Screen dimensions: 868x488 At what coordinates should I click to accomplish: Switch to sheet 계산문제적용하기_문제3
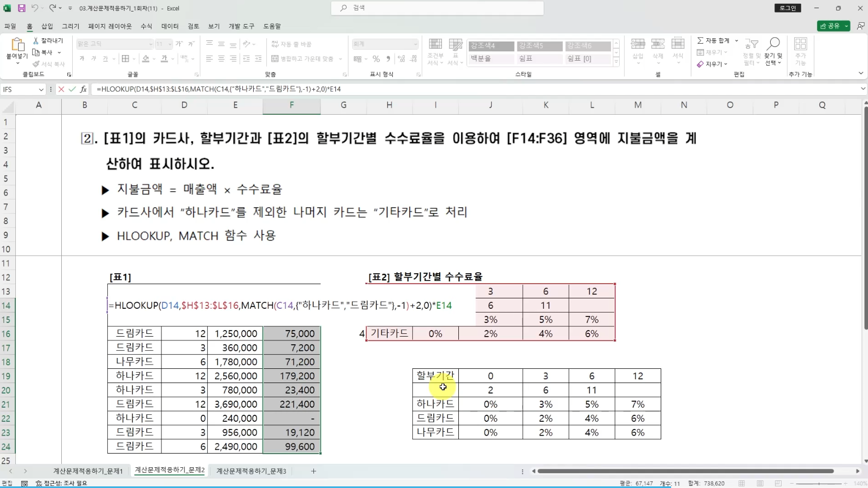251,471
